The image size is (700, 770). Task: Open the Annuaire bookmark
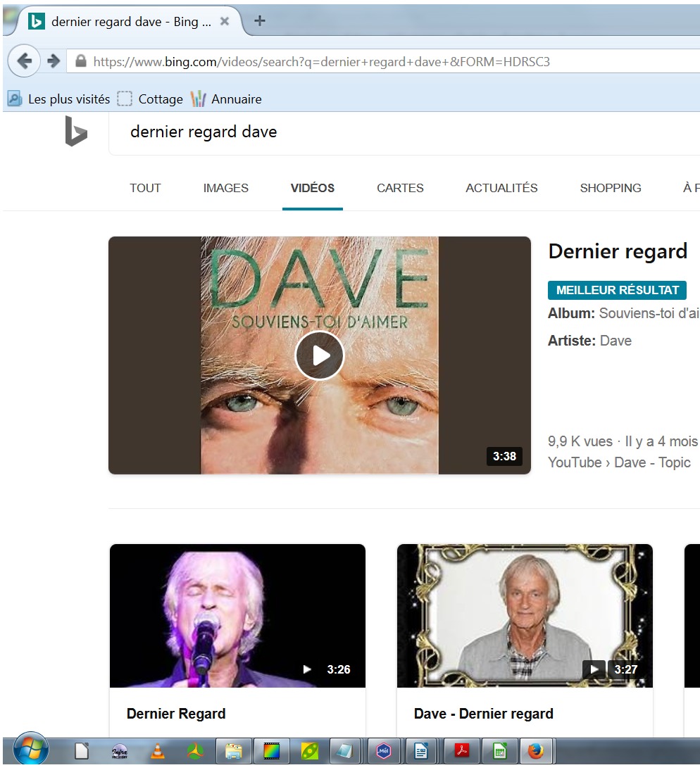coord(226,99)
